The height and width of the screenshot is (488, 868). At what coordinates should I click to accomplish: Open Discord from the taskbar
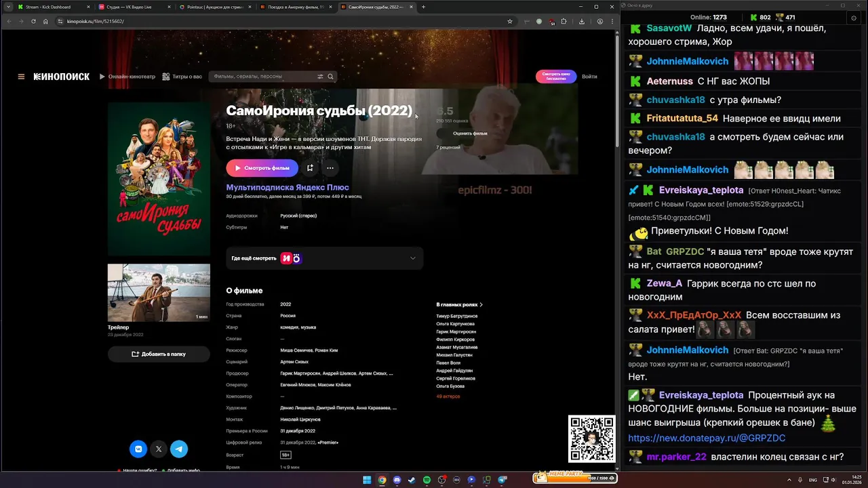click(397, 480)
